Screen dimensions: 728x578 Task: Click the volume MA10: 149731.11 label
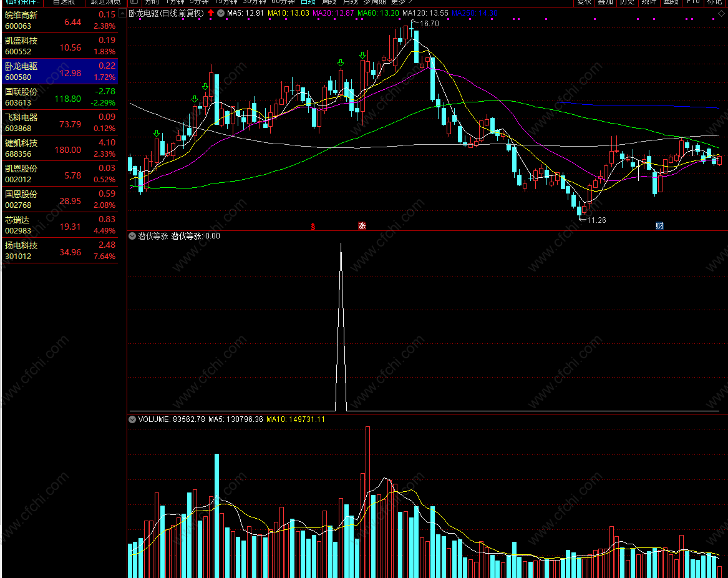296,419
